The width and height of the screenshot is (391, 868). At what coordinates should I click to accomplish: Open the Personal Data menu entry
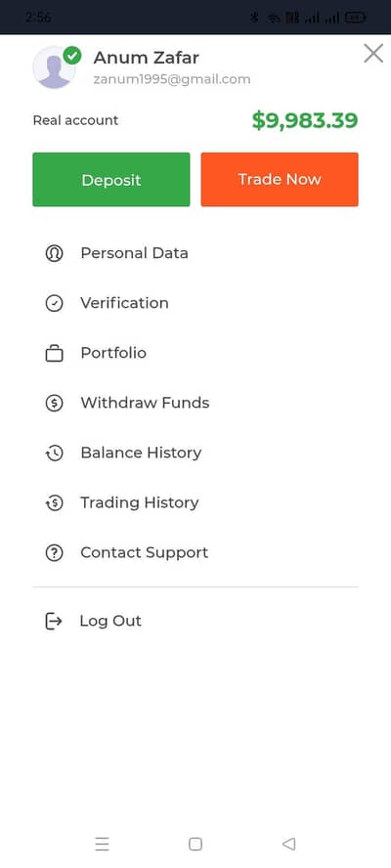tap(195, 253)
